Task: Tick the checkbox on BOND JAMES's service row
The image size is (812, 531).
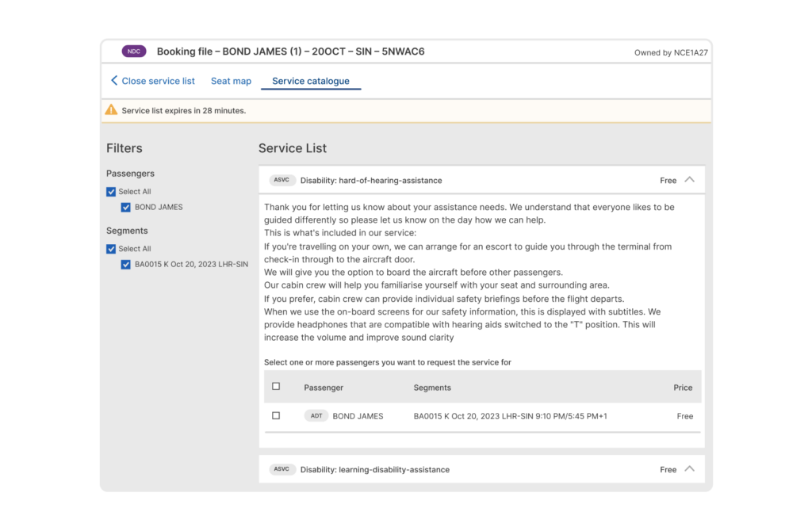Action: [276, 415]
